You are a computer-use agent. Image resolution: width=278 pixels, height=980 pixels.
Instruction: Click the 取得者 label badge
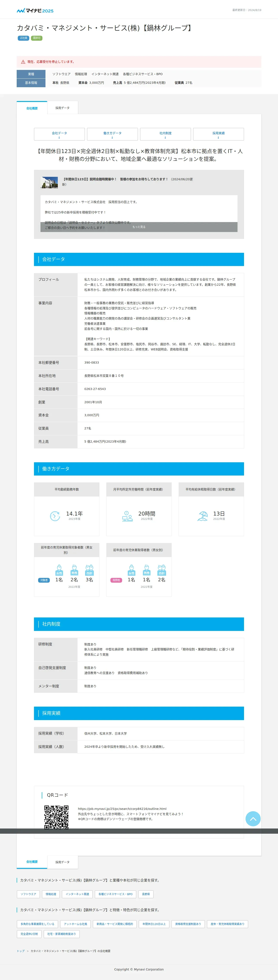coord(116,580)
